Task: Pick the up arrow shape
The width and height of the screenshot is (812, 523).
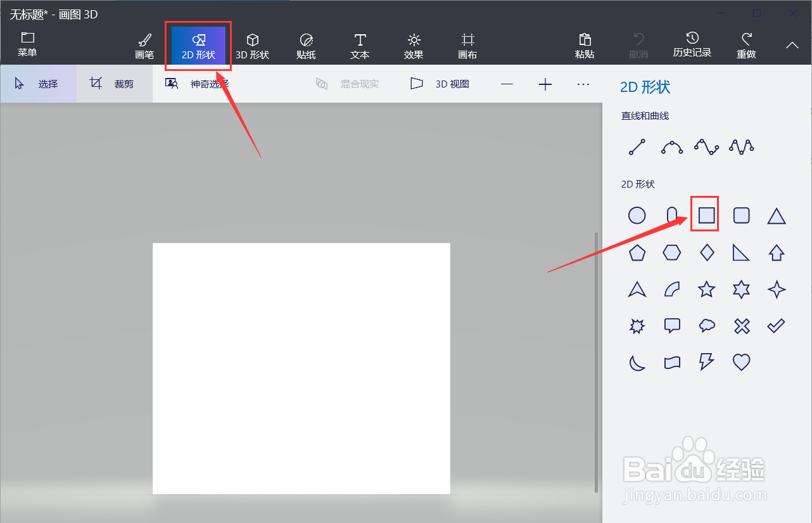Action: point(777,253)
